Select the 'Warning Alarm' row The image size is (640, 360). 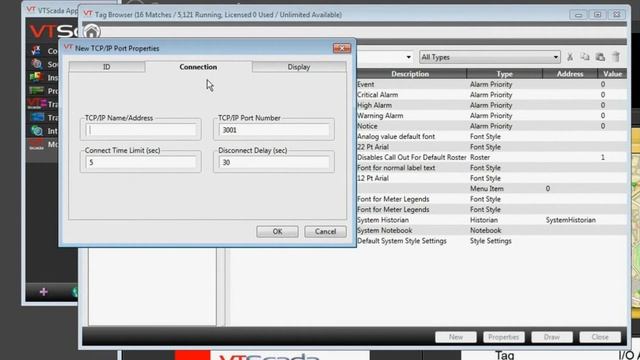[491, 116]
